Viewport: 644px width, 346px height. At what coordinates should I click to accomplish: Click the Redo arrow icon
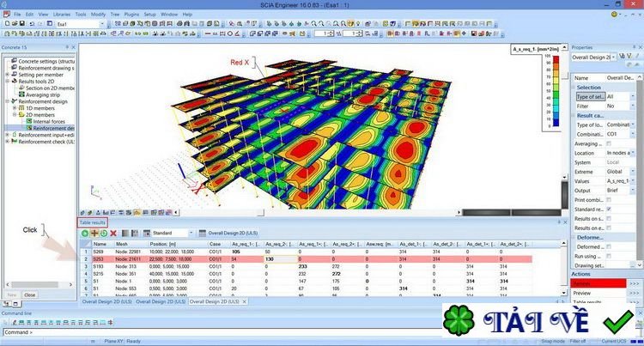(40, 24)
